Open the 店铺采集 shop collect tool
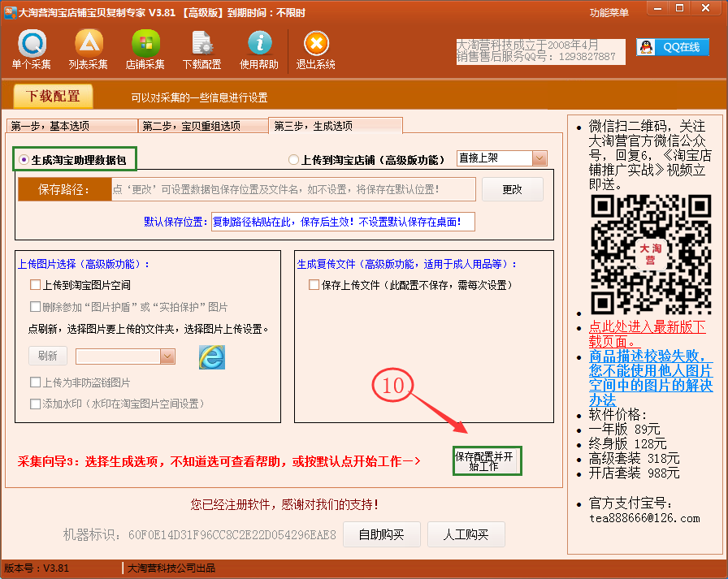 coord(145,50)
